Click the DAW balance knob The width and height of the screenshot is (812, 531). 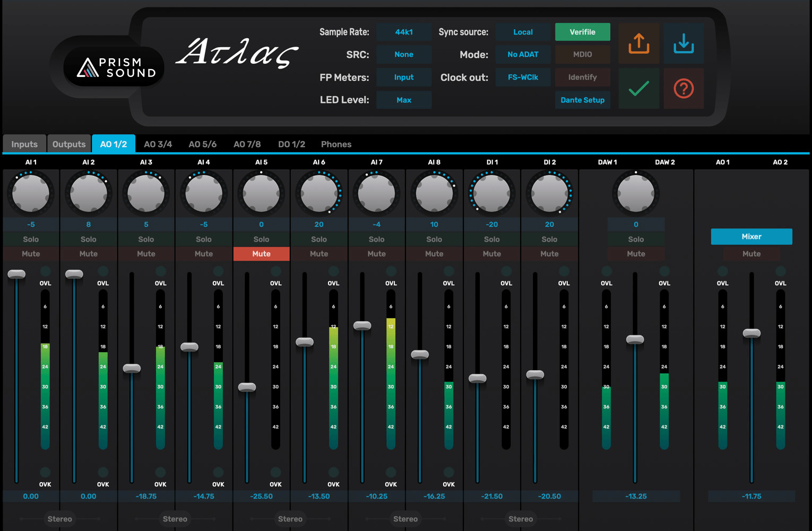pyautogui.click(x=636, y=193)
